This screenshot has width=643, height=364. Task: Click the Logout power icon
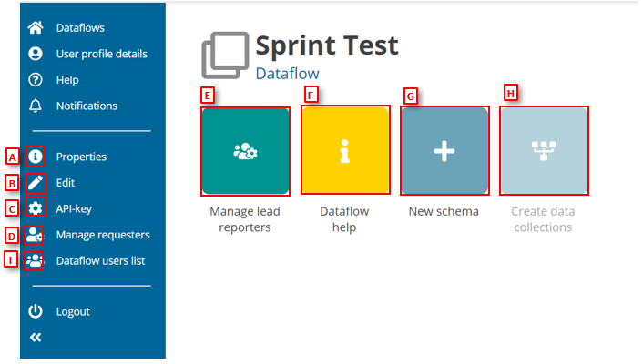[36, 311]
